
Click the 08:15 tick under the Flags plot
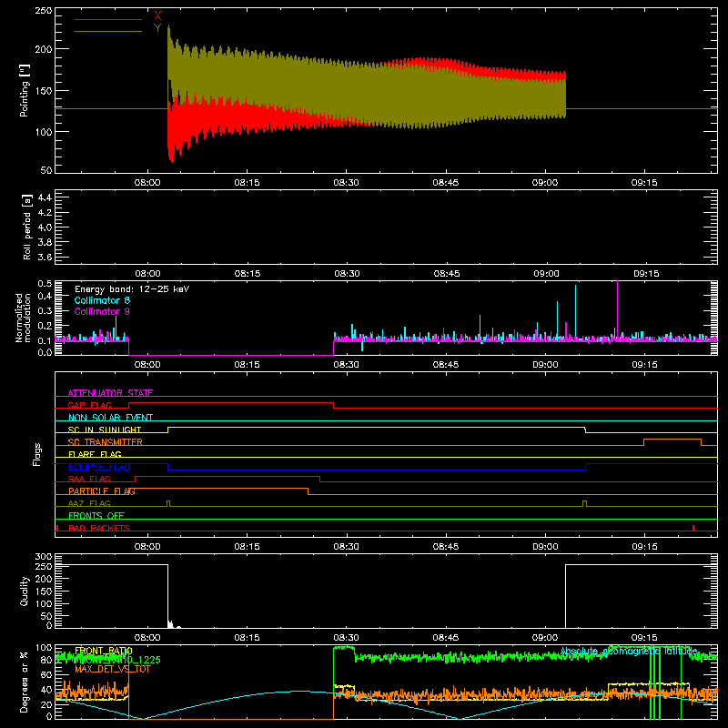[247, 547]
